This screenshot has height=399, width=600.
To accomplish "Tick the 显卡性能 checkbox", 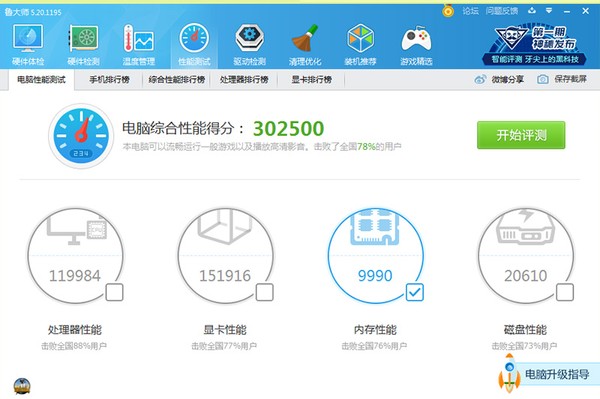I will (264, 292).
